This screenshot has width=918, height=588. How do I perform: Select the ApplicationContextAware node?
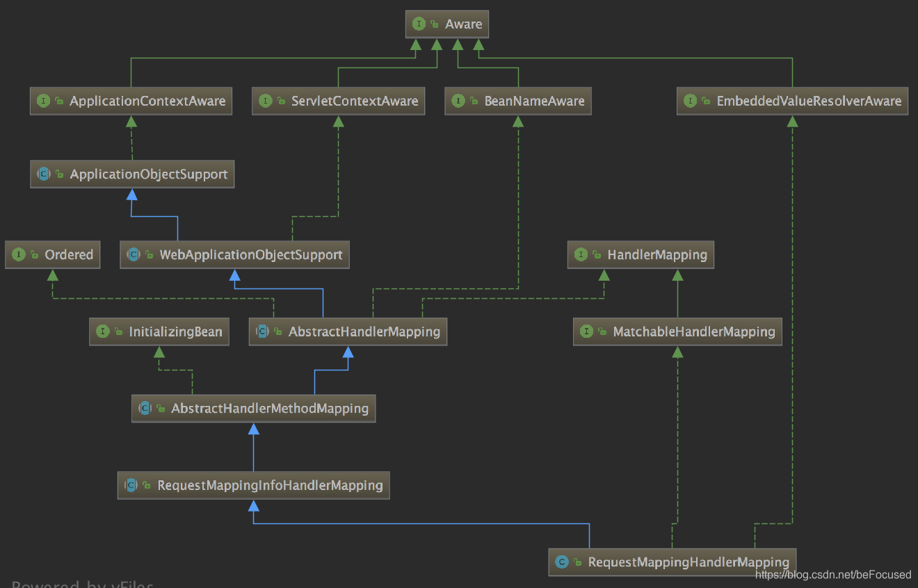131,101
